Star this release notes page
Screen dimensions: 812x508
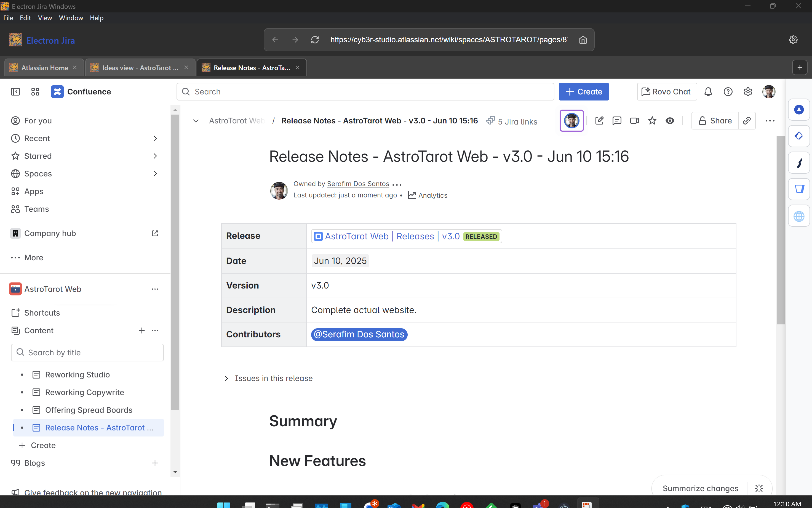point(652,121)
